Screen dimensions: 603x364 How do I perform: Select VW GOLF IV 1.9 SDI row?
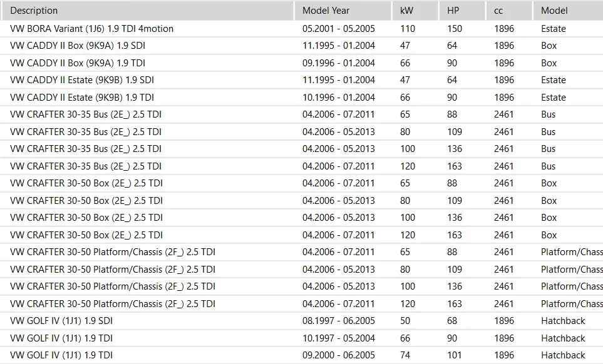click(x=61, y=321)
